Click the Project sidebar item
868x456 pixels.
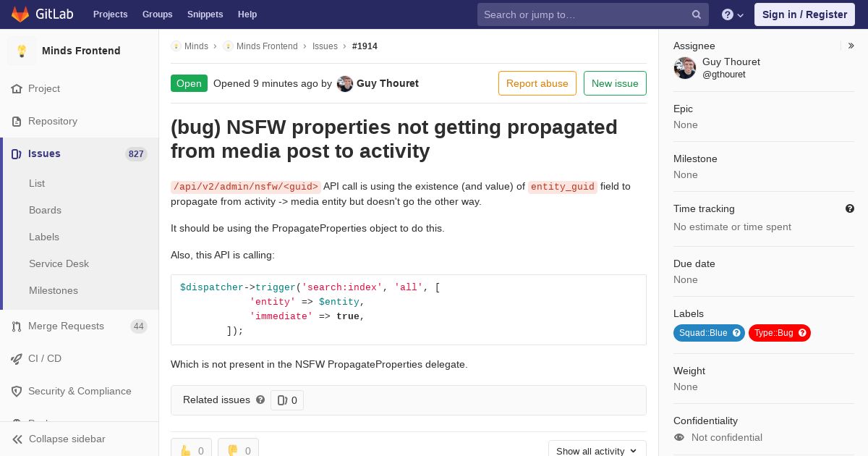tap(80, 88)
